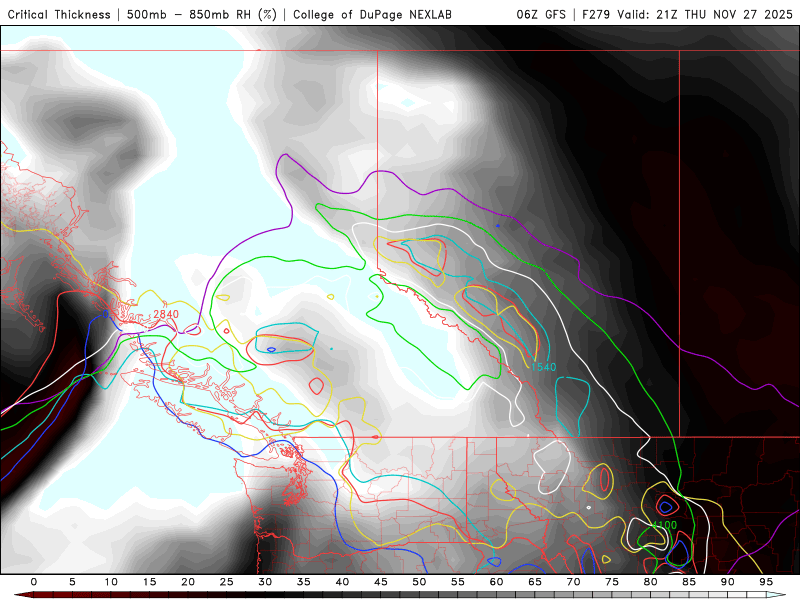Click the red "2840" contour label
The width and height of the screenshot is (800, 600).
166,314
